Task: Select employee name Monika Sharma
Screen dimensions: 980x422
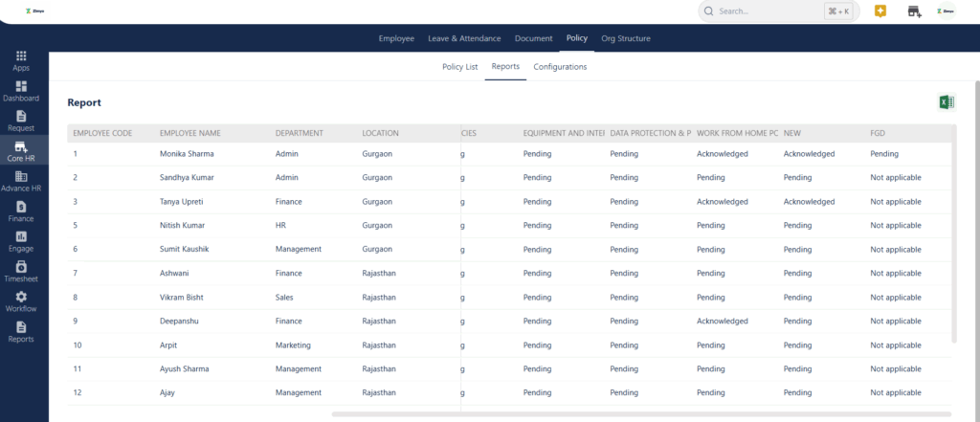Action: click(x=187, y=154)
